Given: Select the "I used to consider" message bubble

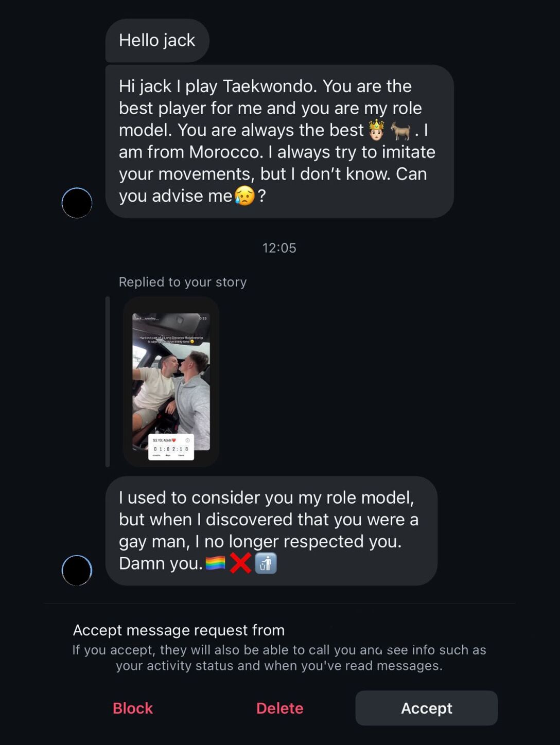Looking at the screenshot, I should 271,530.
